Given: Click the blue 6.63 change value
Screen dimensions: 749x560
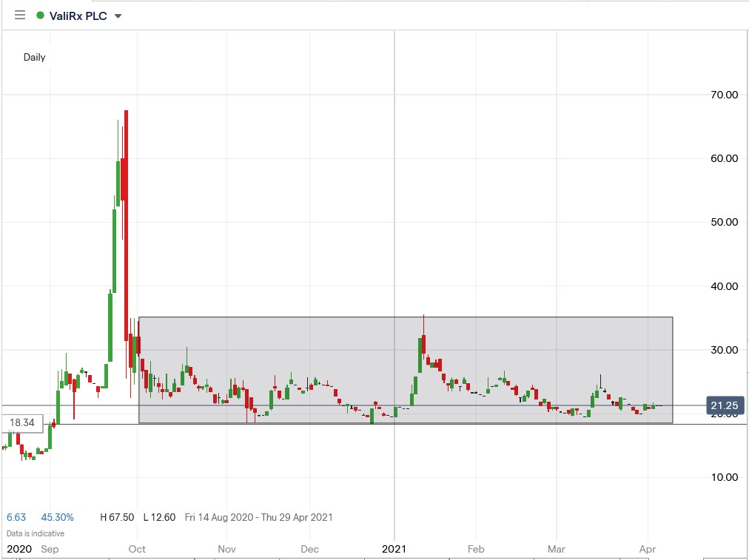Looking at the screenshot, I should tap(16, 517).
